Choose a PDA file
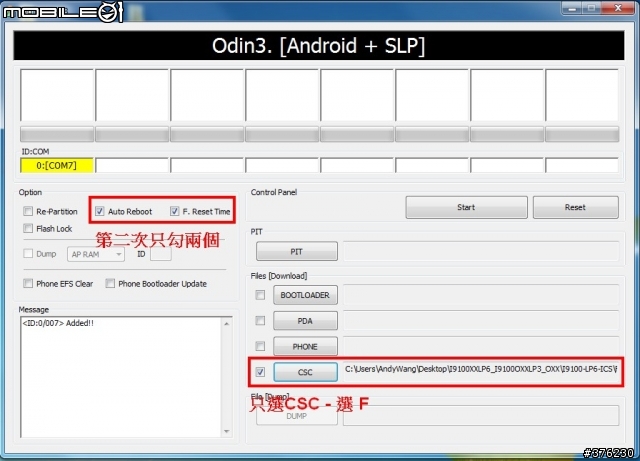 point(305,321)
